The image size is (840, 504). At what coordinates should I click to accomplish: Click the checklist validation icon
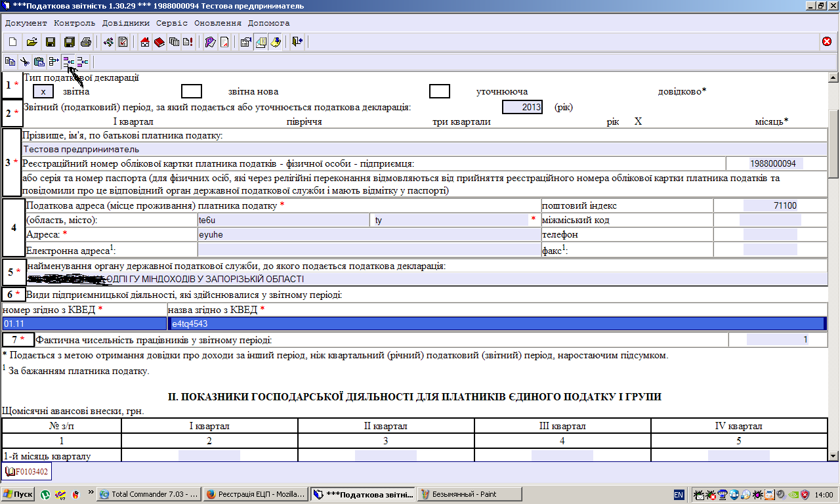point(123,42)
